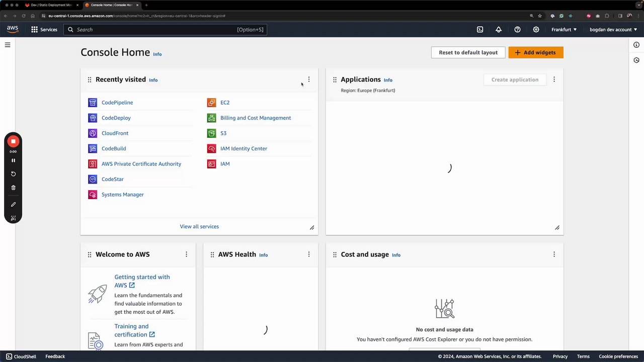The image size is (644, 362).
Task: Click the AWS Private Certificate Authority icon
Action: pos(93,164)
